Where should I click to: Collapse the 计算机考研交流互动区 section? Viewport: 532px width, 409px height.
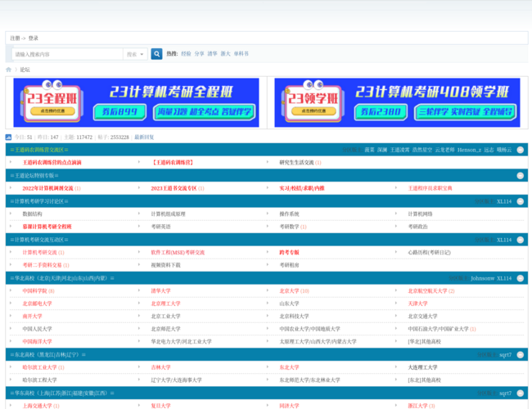pyautogui.click(x=520, y=240)
